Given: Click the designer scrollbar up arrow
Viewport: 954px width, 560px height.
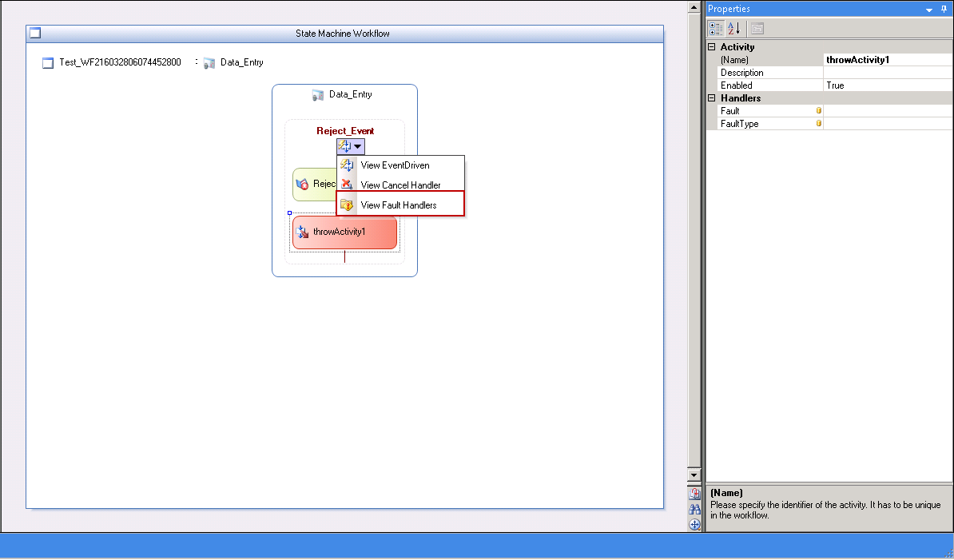Looking at the screenshot, I should (694, 7).
